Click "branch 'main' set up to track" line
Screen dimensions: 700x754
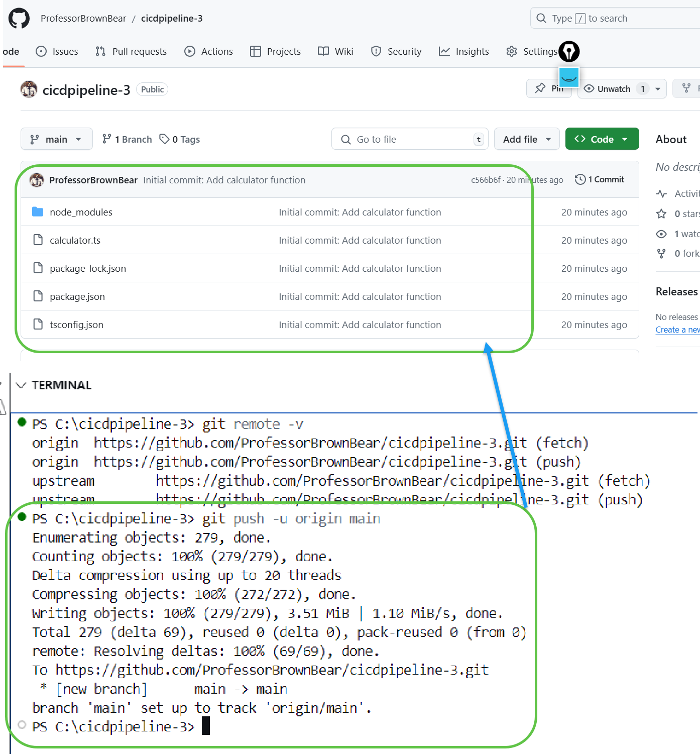pos(202,708)
